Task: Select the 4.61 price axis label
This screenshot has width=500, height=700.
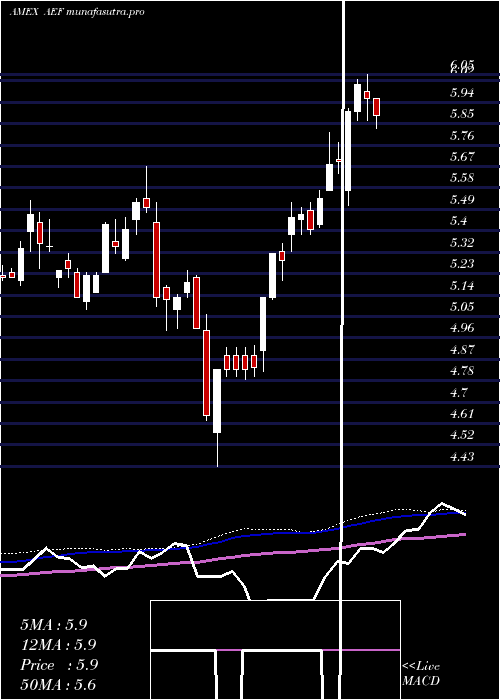Action: click(x=462, y=413)
